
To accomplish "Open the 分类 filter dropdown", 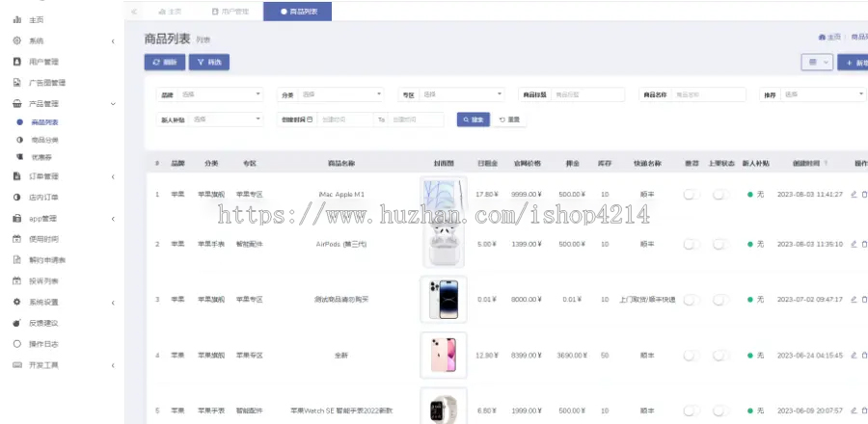I will pos(340,94).
